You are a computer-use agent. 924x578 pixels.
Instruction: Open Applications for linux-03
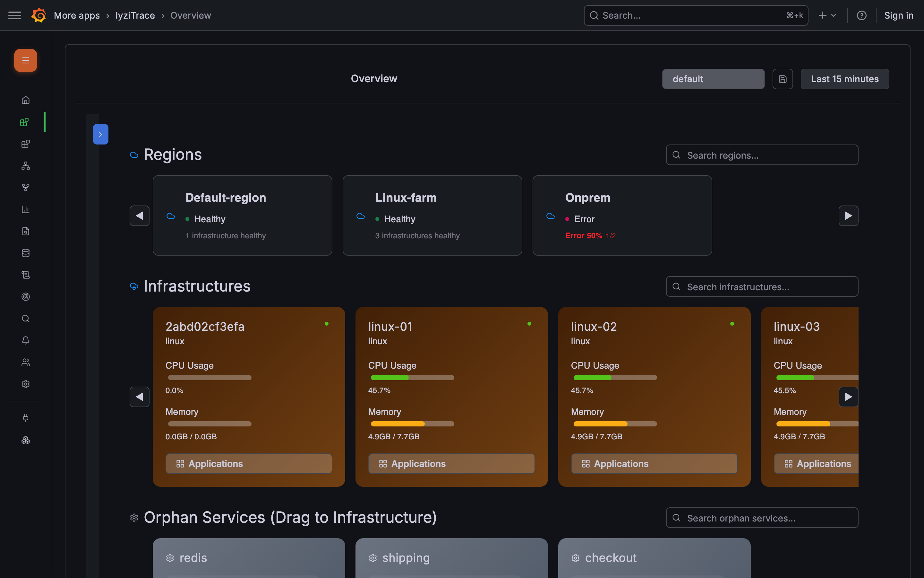(816, 463)
